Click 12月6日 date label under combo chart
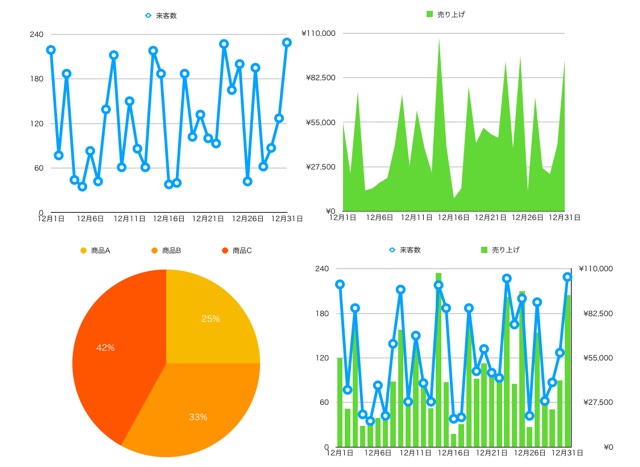The image size is (640, 467). 378,453
